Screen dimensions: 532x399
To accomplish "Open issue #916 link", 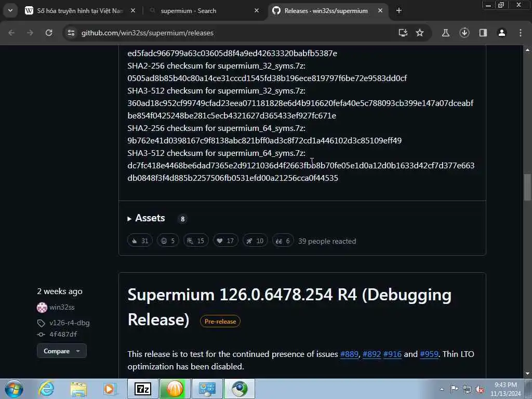I will click(x=392, y=354).
